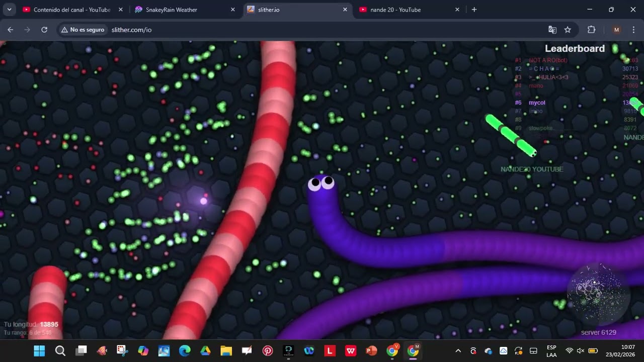Click 'server 6129' label
The height and width of the screenshot is (362, 644).
(x=599, y=332)
